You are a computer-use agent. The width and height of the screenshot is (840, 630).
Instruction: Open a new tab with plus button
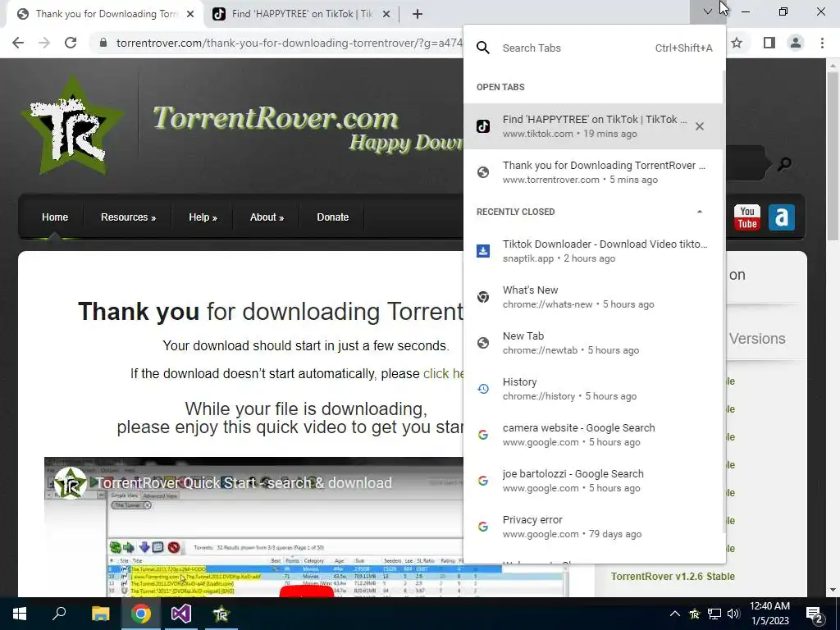pyautogui.click(x=418, y=14)
